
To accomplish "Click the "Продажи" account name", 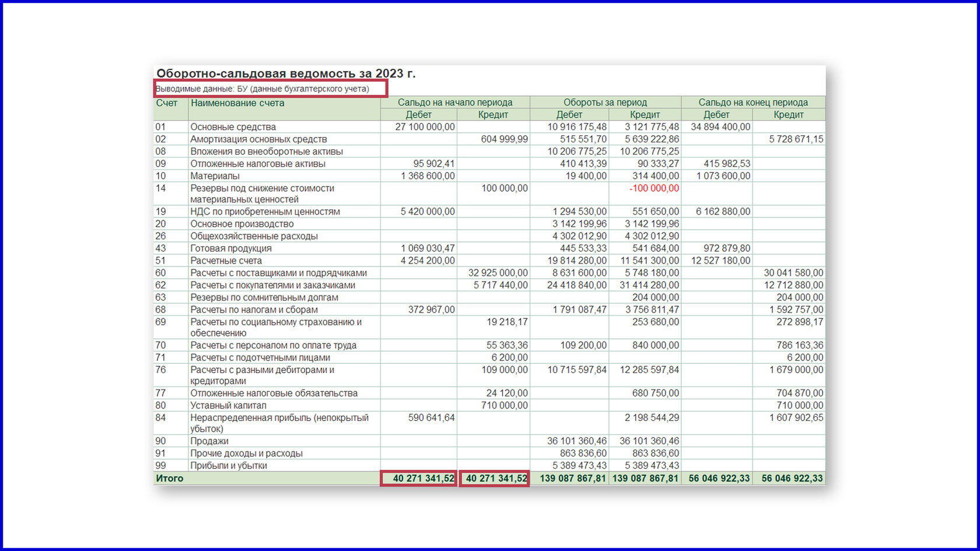I will click(x=209, y=441).
